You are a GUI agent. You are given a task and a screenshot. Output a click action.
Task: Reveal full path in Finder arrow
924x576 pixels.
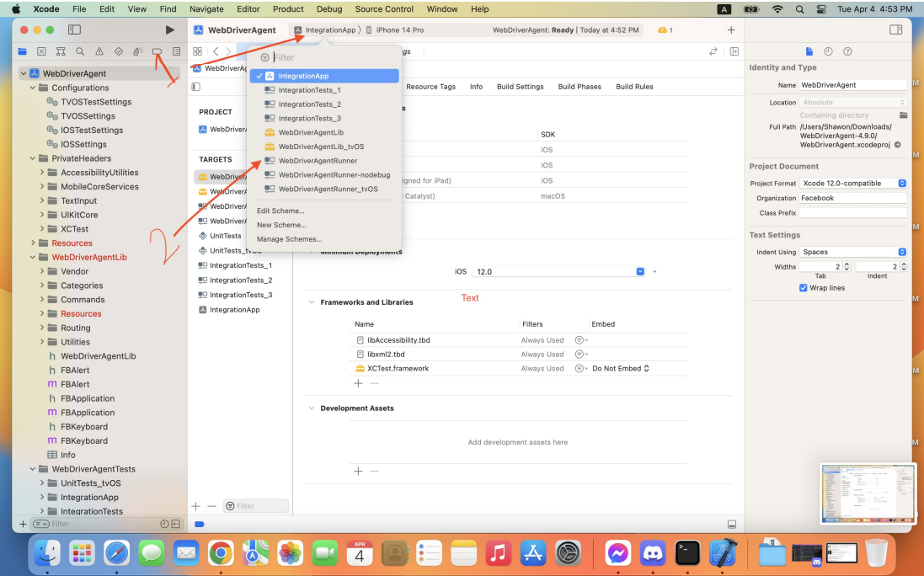[x=898, y=145]
